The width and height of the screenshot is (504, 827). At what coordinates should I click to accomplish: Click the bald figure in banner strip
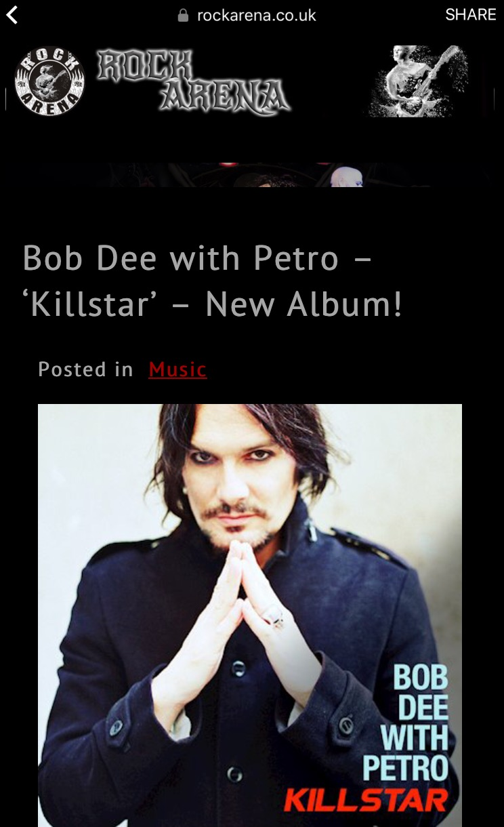coord(348,176)
